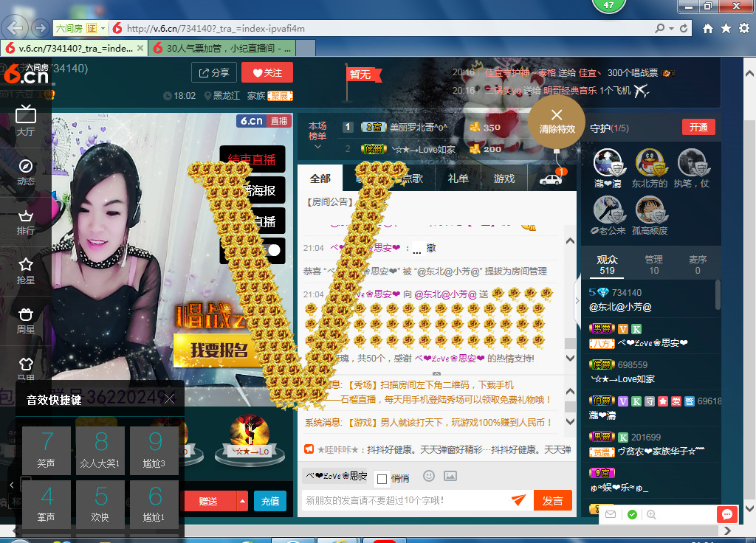The image size is (756, 543).
Task: Click the chat message input field
Action: 406,501
